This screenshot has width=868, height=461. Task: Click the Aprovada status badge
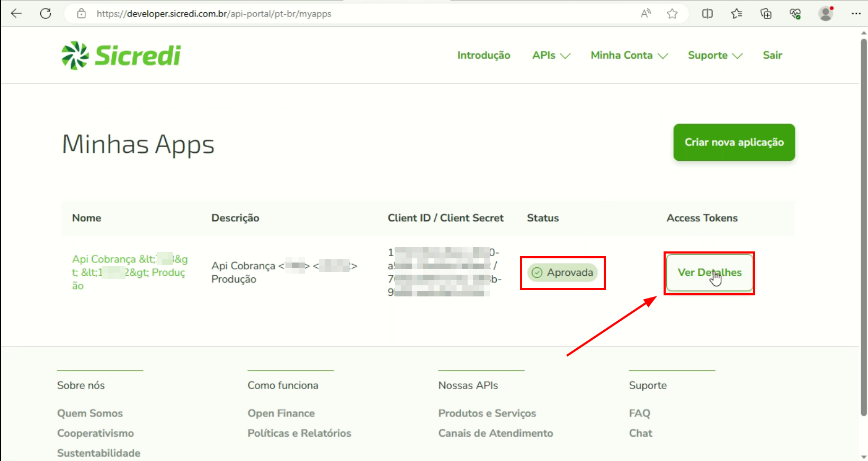pyautogui.click(x=562, y=273)
